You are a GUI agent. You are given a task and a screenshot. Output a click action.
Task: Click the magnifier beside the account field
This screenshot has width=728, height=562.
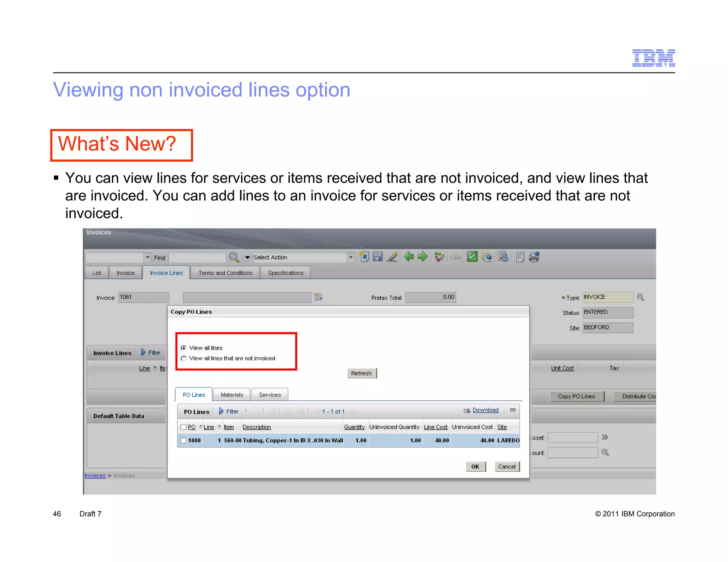[605, 452]
